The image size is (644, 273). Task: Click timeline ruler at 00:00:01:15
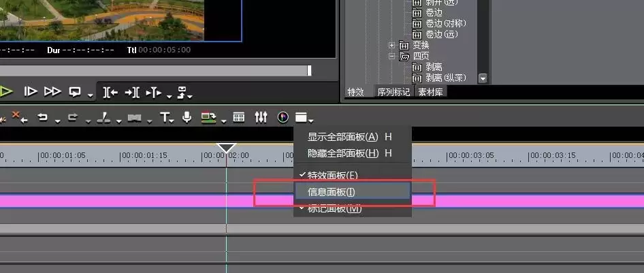[x=144, y=156]
